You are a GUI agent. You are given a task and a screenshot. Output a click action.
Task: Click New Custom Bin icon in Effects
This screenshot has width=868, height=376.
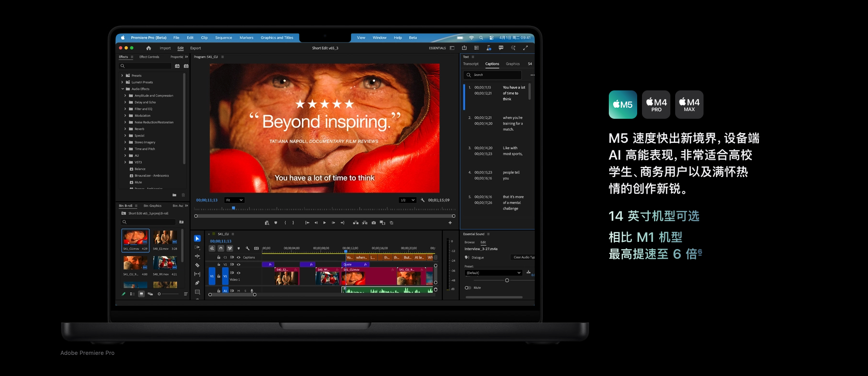[x=174, y=195]
